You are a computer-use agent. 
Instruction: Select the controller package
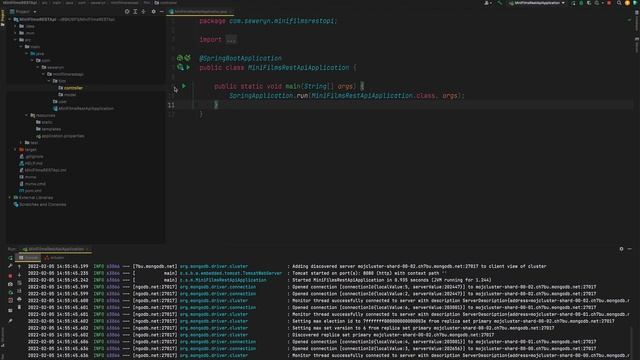click(73, 88)
